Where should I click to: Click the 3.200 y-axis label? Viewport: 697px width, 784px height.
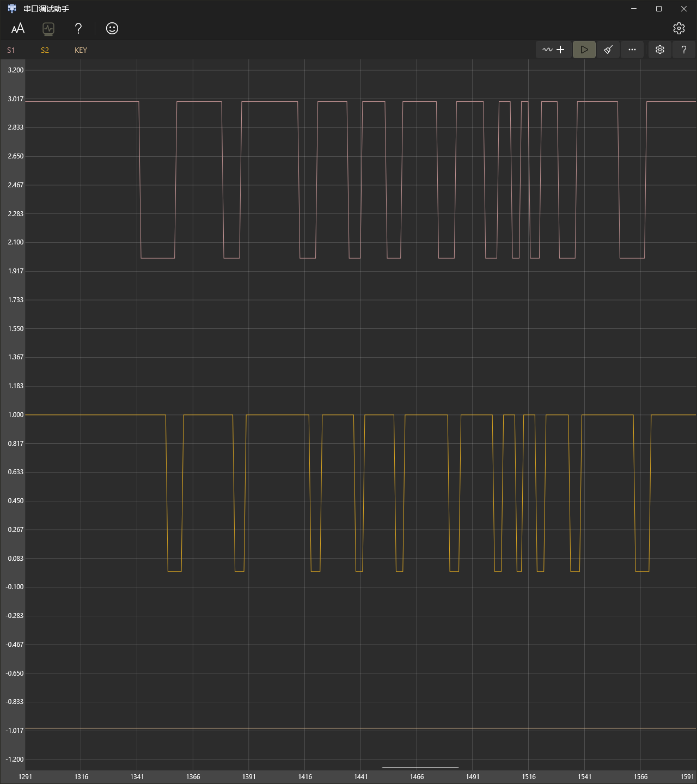pyautogui.click(x=16, y=70)
